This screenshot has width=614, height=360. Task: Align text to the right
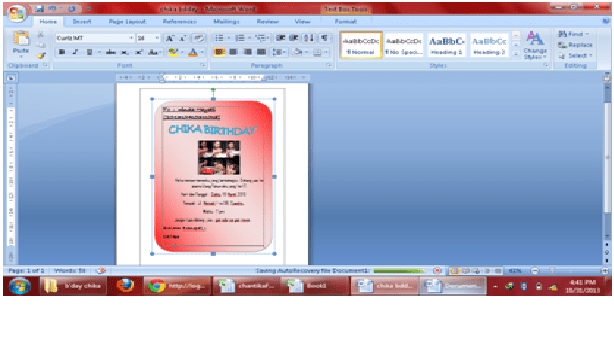[x=247, y=52]
